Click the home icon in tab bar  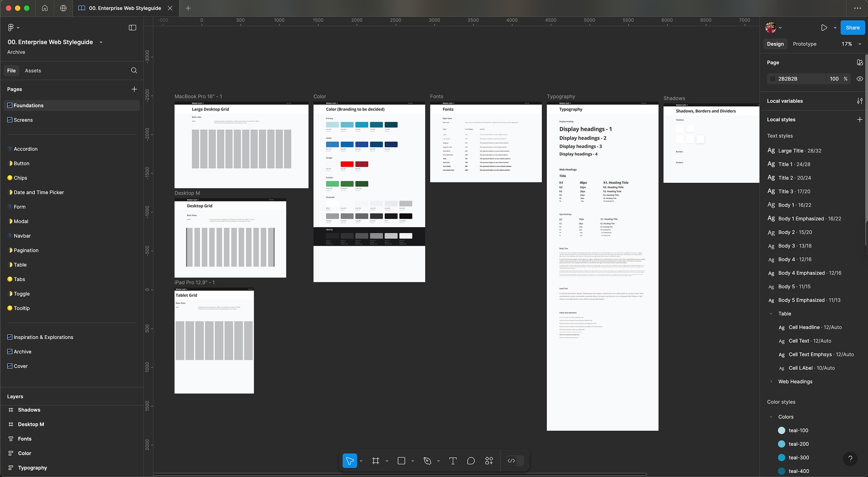45,8
